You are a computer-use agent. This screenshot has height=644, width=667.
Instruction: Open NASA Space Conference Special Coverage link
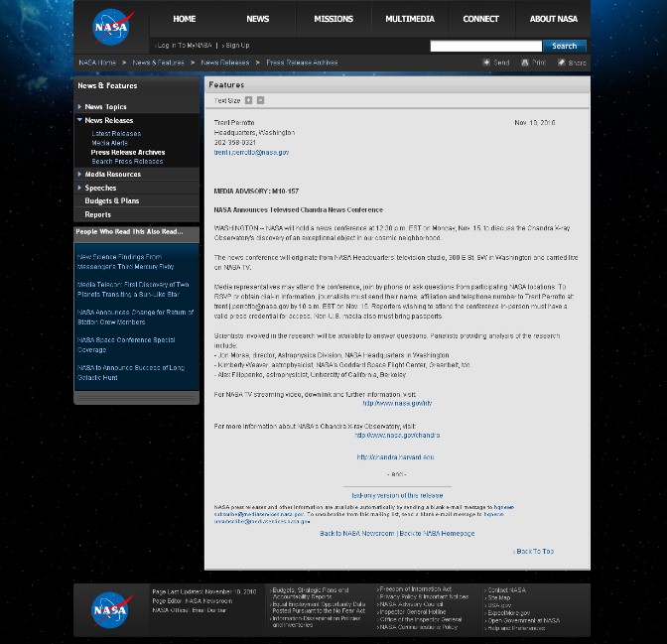coord(126,345)
